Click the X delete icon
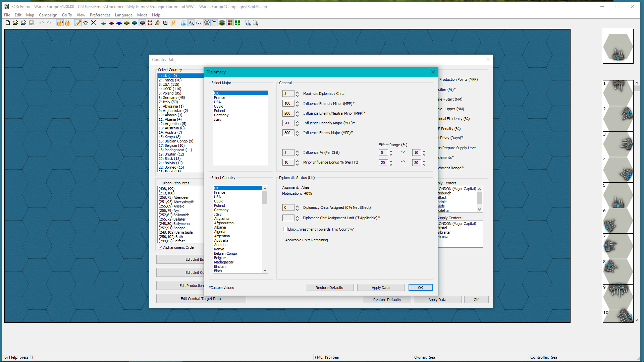The image size is (644, 362). (x=94, y=23)
